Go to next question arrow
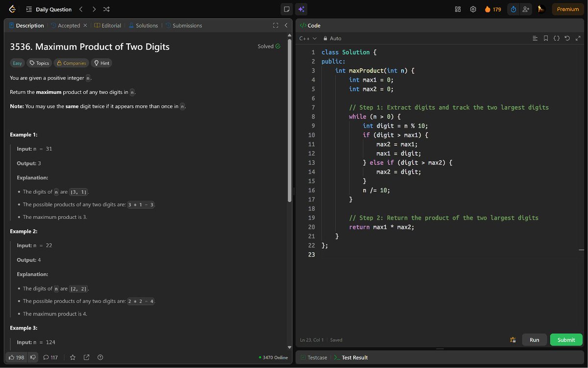The width and height of the screenshot is (588, 368). click(x=94, y=9)
